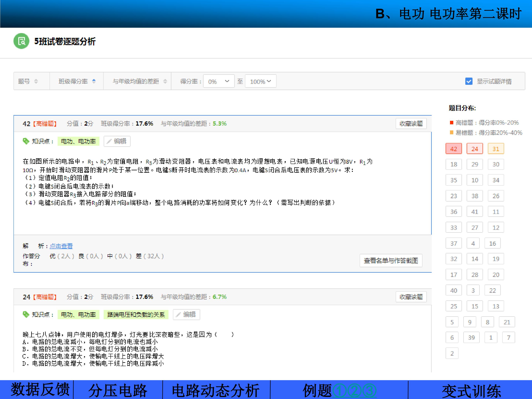Sort by 题号 using its sort arrows
The height and width of the screenshot is (399, 532).
click(x=36, y=81)
